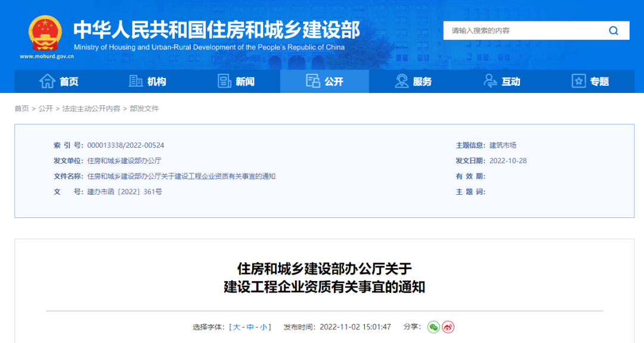The image size is (644, 343).
Task: Click the national emblem logo
Action: coord(45,33)
